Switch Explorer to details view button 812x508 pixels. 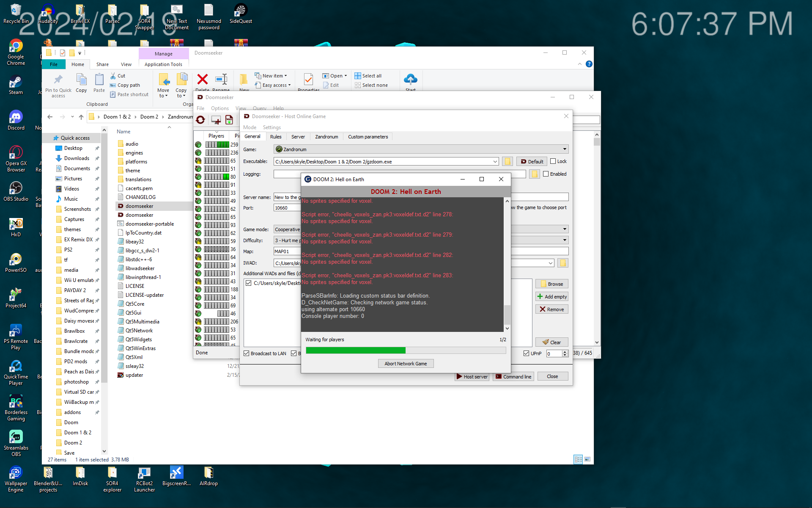pyautogui.click(x=578, y=459)
